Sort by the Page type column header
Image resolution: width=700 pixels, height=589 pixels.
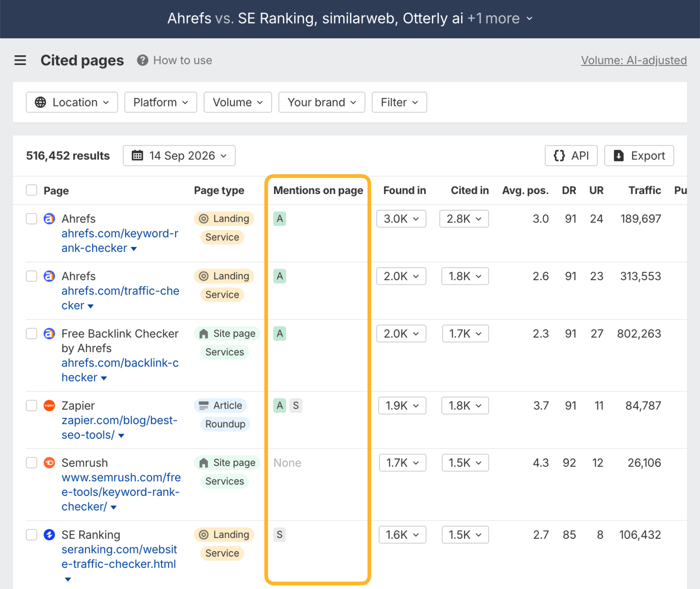(219, 190)
